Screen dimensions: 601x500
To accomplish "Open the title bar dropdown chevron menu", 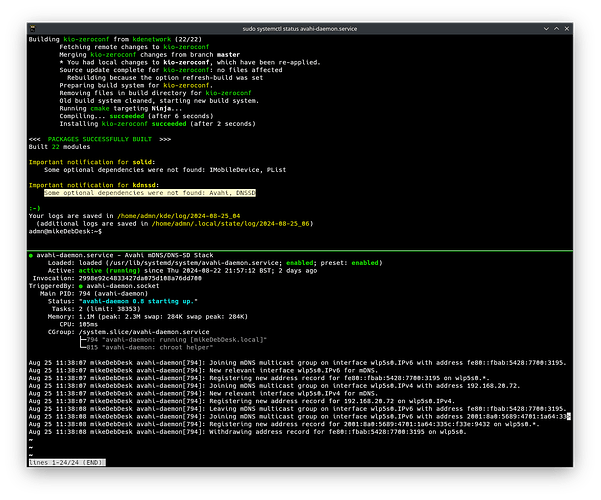I will [546, 29].
